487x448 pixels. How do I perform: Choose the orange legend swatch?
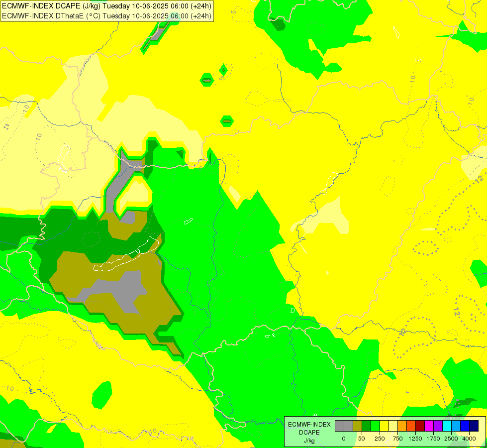(x=402, y=426)
